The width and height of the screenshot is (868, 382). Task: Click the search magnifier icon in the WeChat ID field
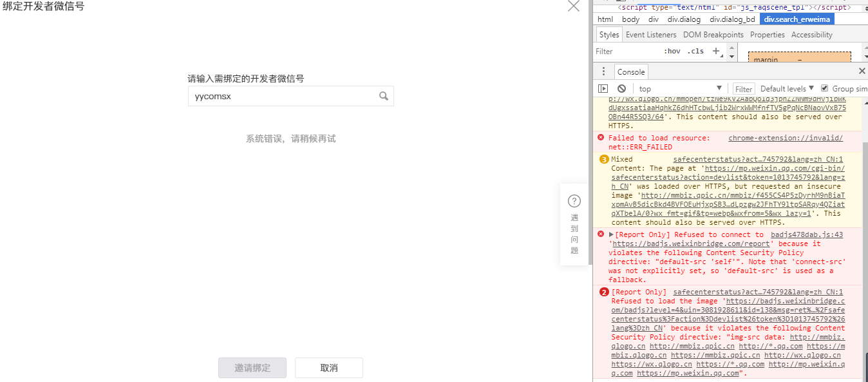pyautogui.click(x=384, y=97)
